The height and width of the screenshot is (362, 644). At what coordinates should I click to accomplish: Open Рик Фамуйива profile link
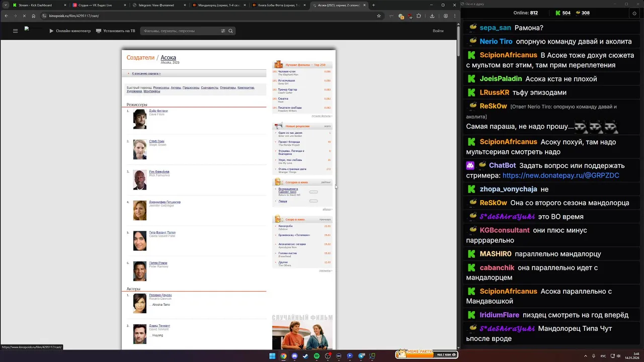tap(159, 171)
